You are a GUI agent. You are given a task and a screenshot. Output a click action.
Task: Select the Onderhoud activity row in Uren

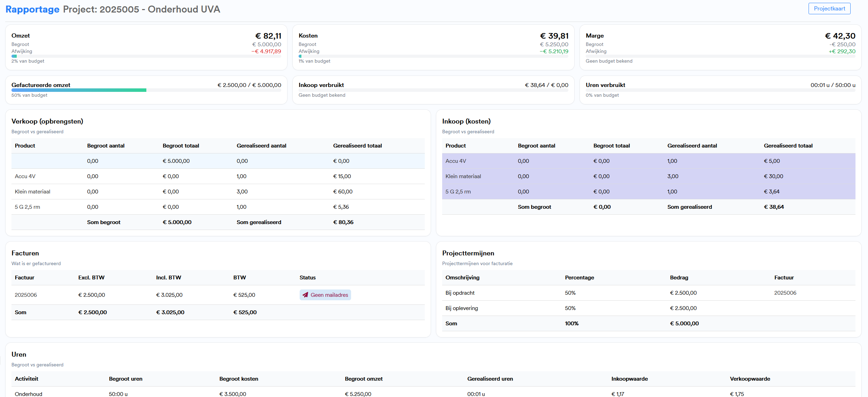pos(29,394)
